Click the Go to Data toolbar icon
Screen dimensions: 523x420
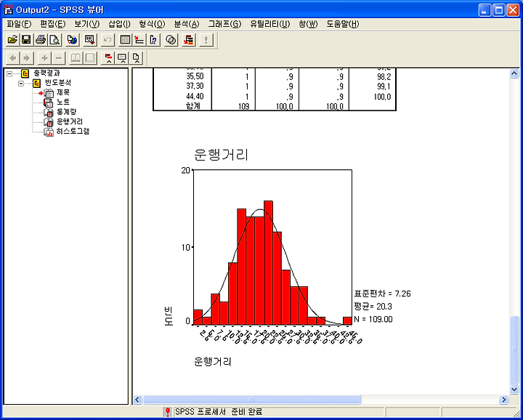point(125,40)
